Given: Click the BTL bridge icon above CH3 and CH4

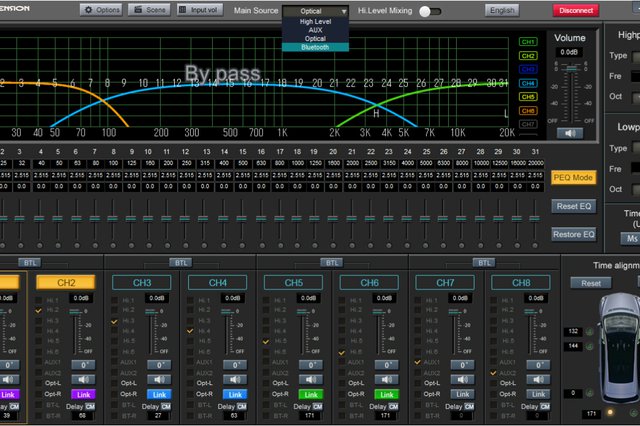Looking at the screenshot, I should click(x=180, y=262).
